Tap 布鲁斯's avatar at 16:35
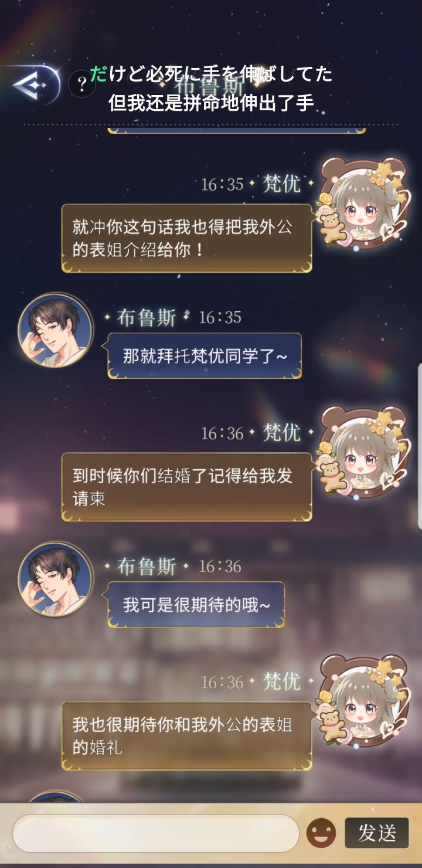 point(56,331)
